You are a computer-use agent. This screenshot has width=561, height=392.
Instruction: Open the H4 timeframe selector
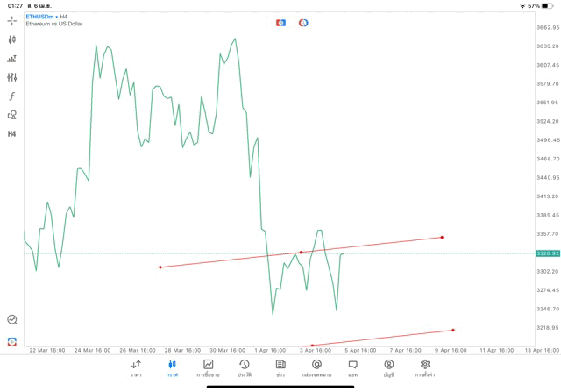(11, 134)
